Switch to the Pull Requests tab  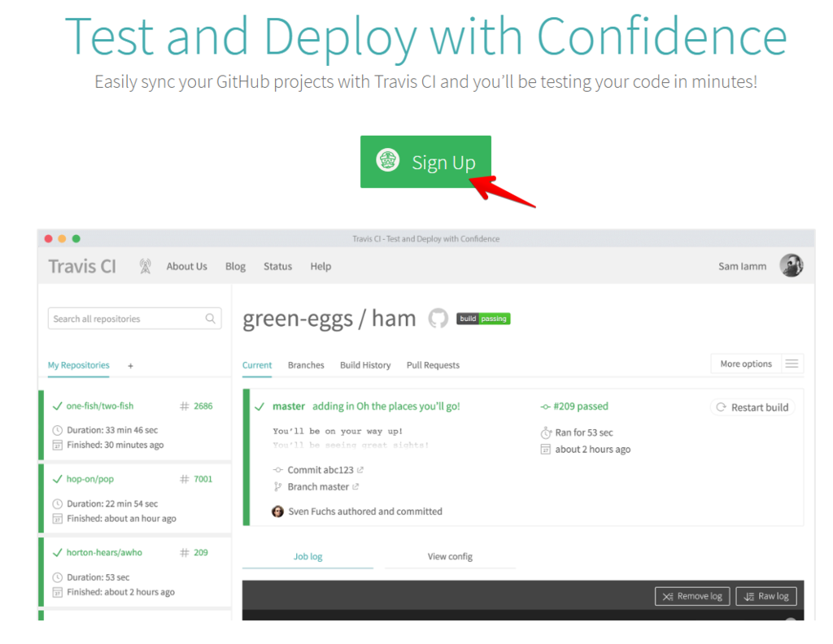pyautogui.click(x=433, y=365)
